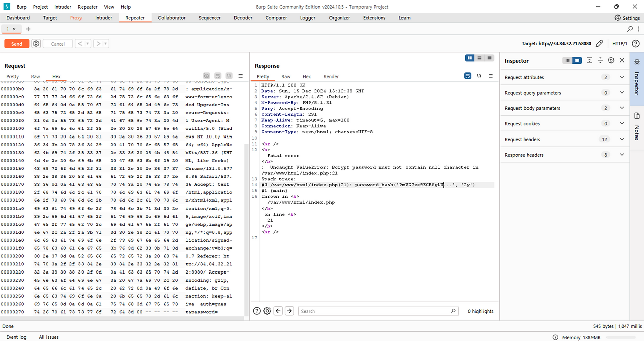The width and height of the screenshot is (644, 341).
Task: Go to next search match arrow
Action: [289, 311]
